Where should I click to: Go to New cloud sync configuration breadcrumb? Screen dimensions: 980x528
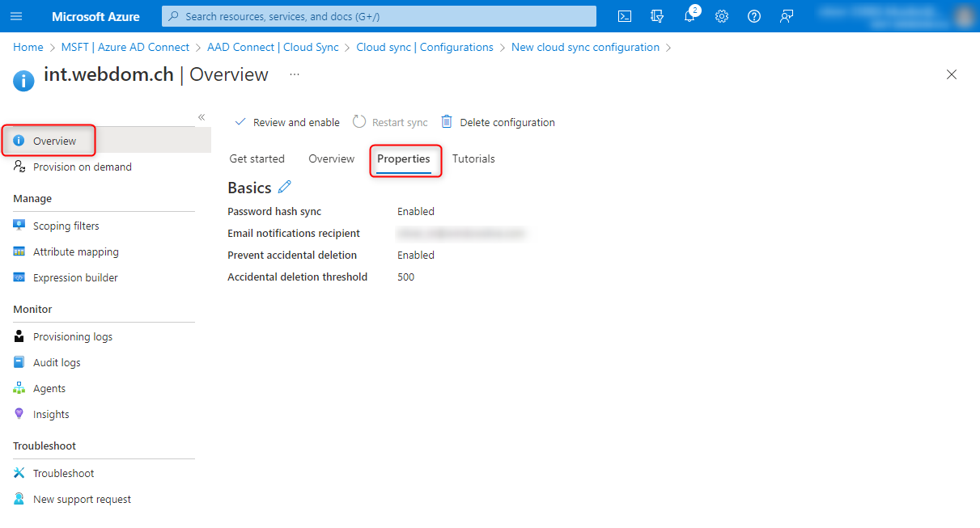click(x=585, y=47)
